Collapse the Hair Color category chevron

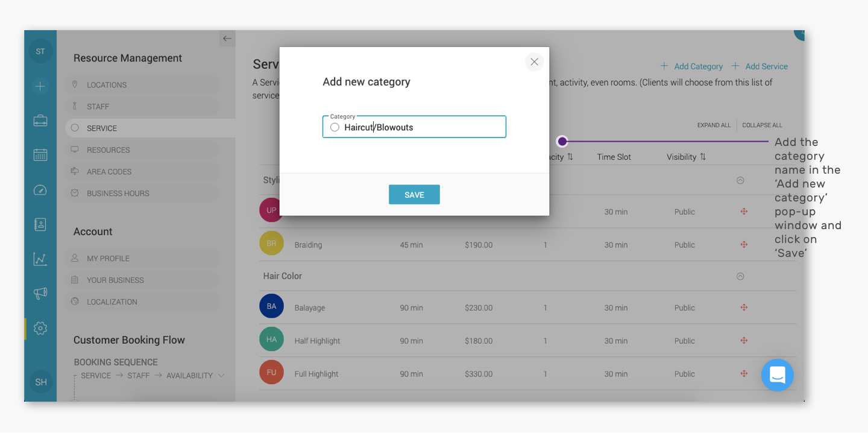(740, 276)
